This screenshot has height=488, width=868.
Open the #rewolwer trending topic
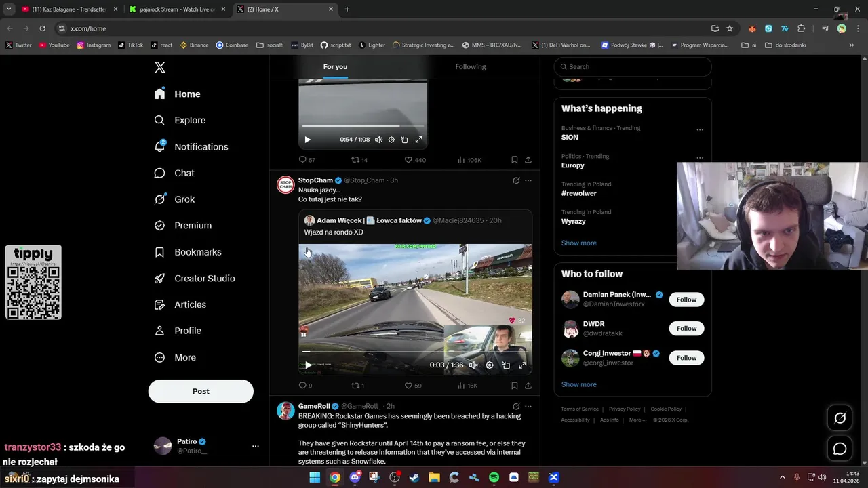click(x=578, y=193)
